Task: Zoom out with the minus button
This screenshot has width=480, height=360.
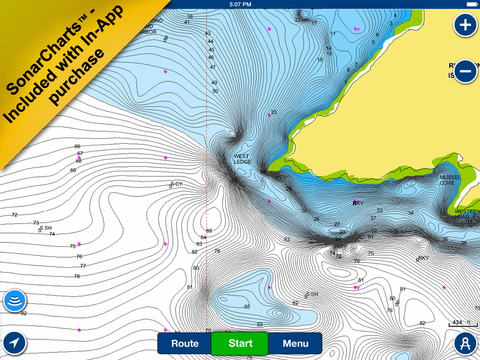Action: tap(465, 71)
